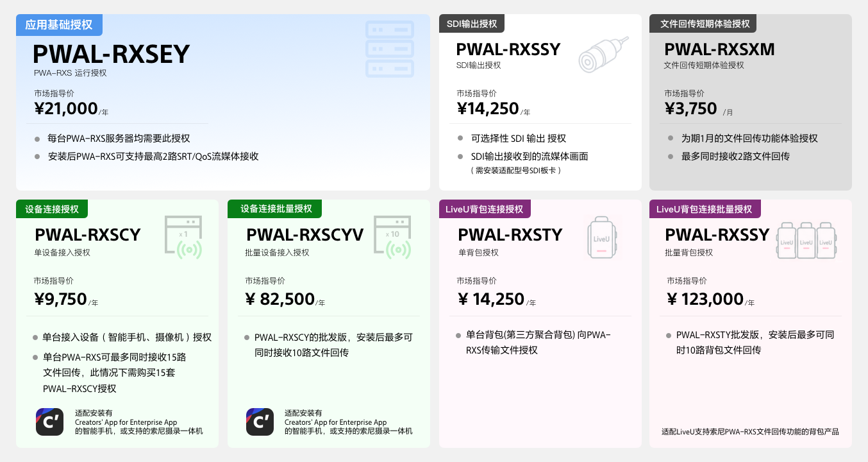868x462 pixels.
Task: Click bullet 为期1月的文件回传功能体验授权
Action: coord(749,139)
